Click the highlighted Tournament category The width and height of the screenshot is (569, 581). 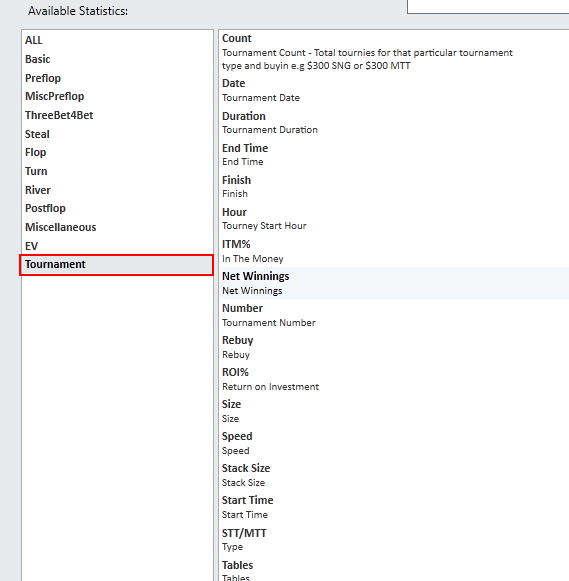click(117, 265)
